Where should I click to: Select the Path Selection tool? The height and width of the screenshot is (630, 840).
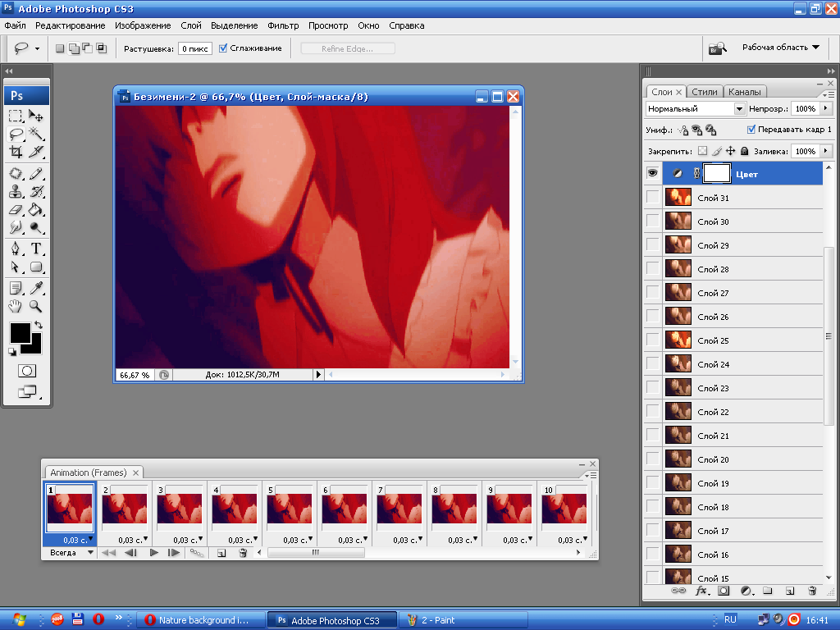16,267
